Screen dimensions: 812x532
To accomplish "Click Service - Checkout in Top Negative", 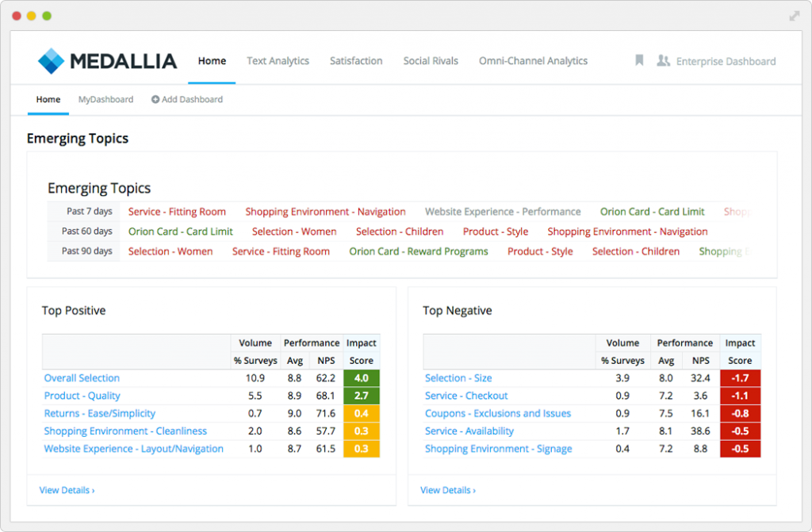I will pyautogui.click(x=466, y=396).
